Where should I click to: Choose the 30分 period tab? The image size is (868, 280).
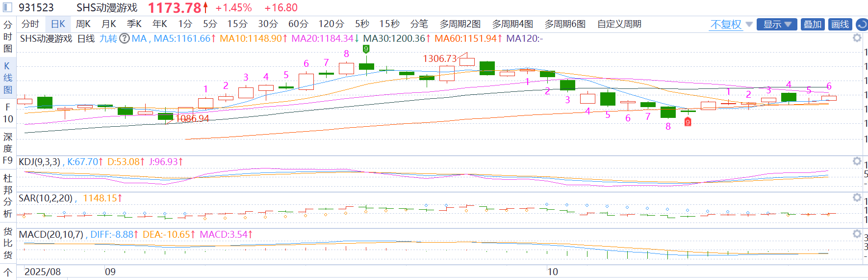(268, 24)
